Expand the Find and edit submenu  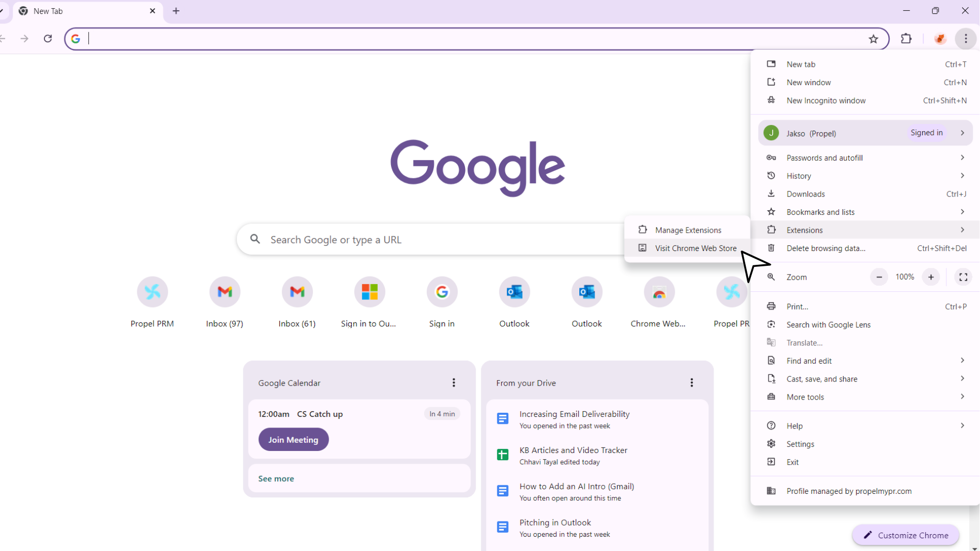tap(865, 361)
